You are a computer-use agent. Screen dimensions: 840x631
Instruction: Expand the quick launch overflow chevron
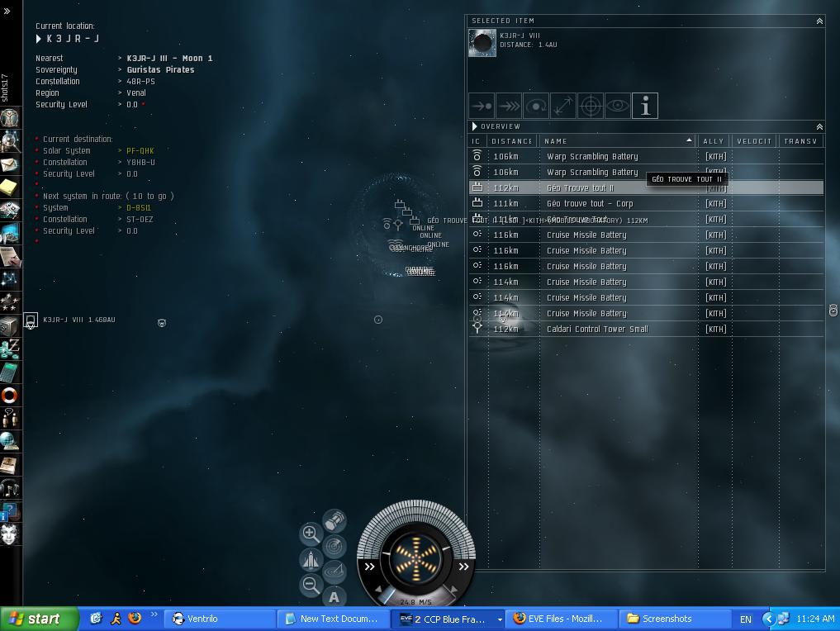point(154,614)
